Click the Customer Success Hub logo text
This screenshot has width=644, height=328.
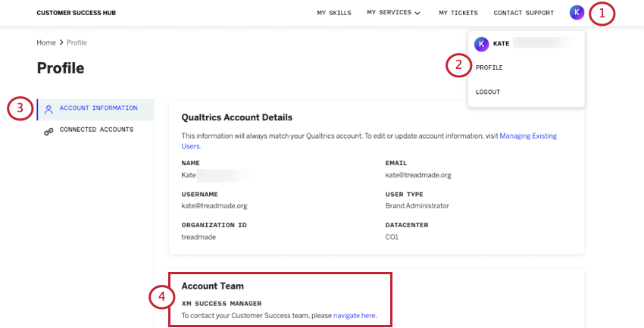(x=76, y=13)
